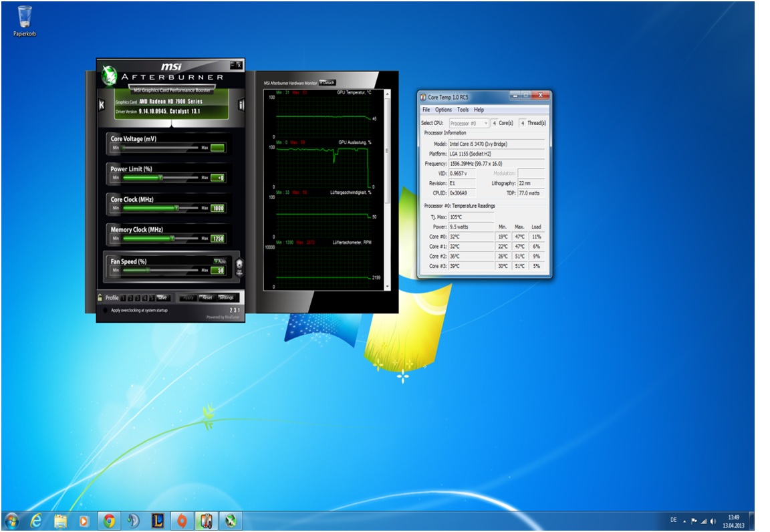Click the network signal icon in system tray
Viewport: 770px width, 532px height.
(704, 521)
